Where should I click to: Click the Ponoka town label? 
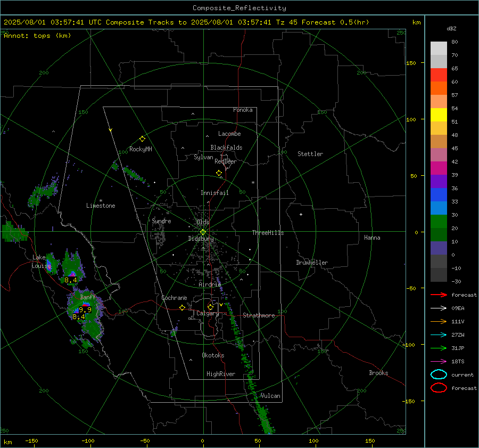point(243,110)
